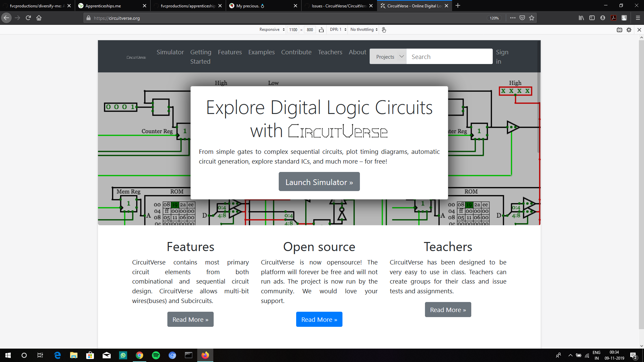This screenshot has height=362, width=644.
Task: Open Task View in taskbar
Action: [40, 355]
